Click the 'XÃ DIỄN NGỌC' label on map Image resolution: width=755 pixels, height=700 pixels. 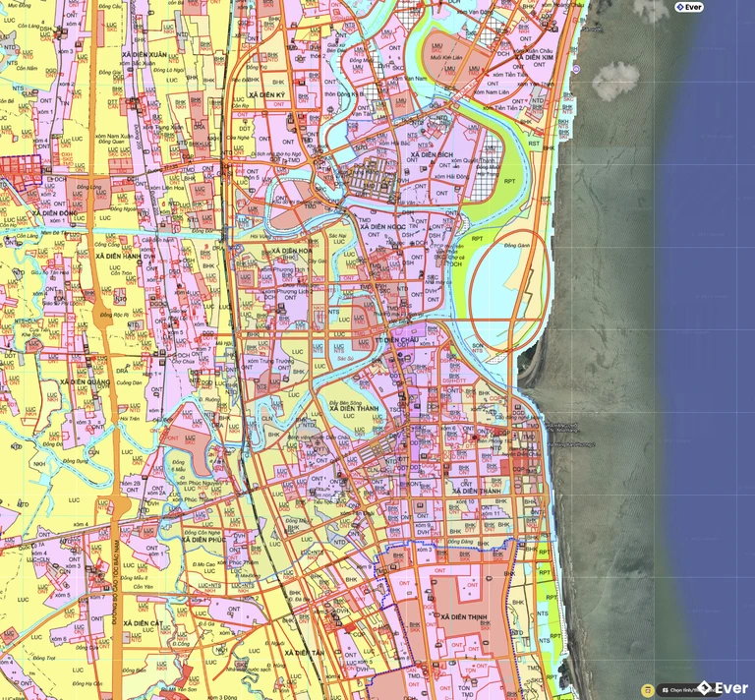[x=383, y=227]
